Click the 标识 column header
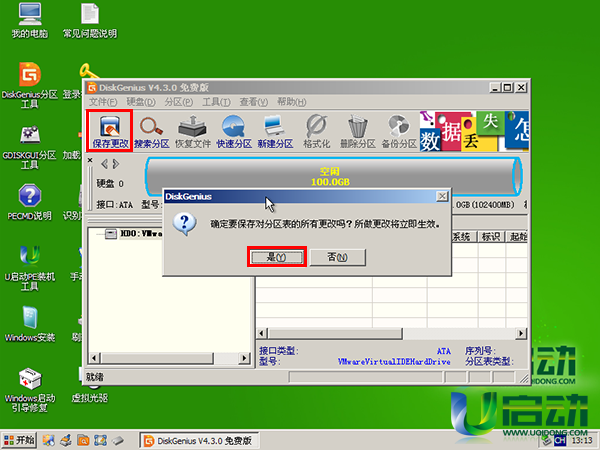Screen dimensions: 600x450 coord(491,236)
